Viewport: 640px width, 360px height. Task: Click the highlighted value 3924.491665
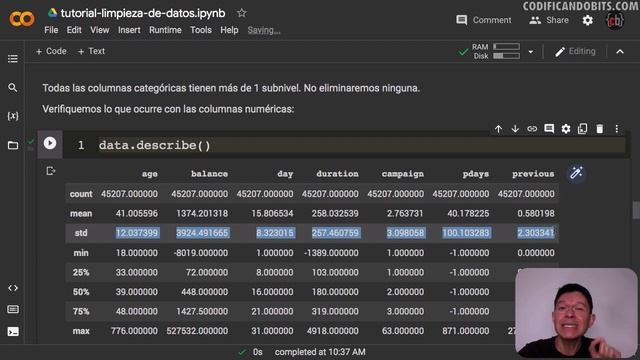click(202, 233)
